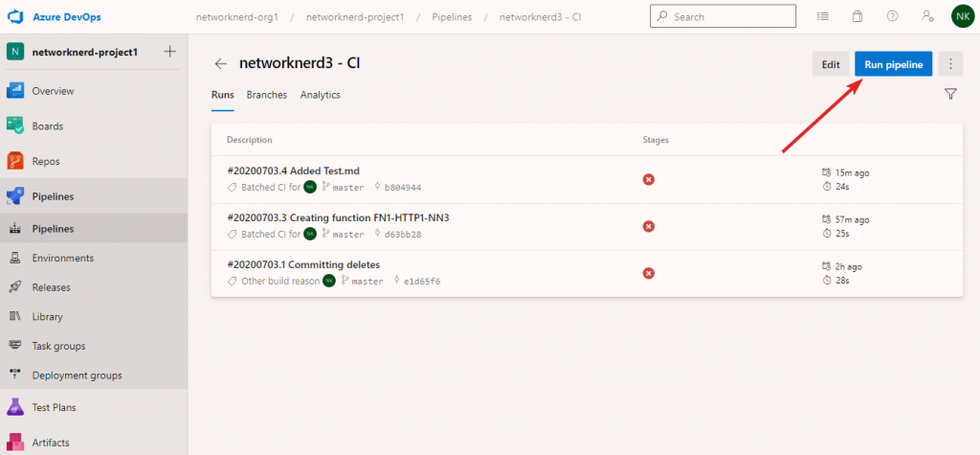This screenshot has height=455, width=980.
Task: Click networknerd-org1 breadcrumb link
Action: click(237, 17)
